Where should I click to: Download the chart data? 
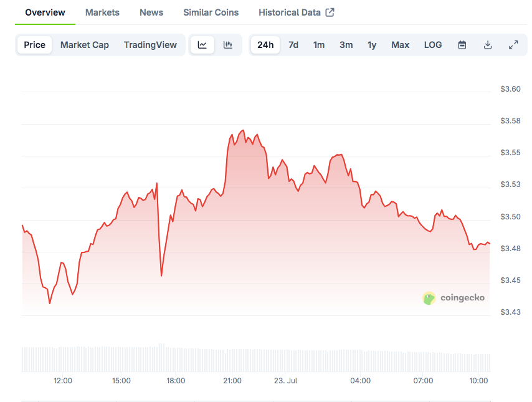(x=488, y=45)
